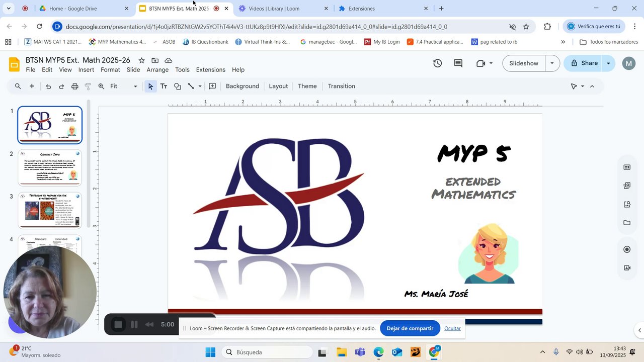Expand the side panel arrow
644x362 pixels.
tap(639, 330)
